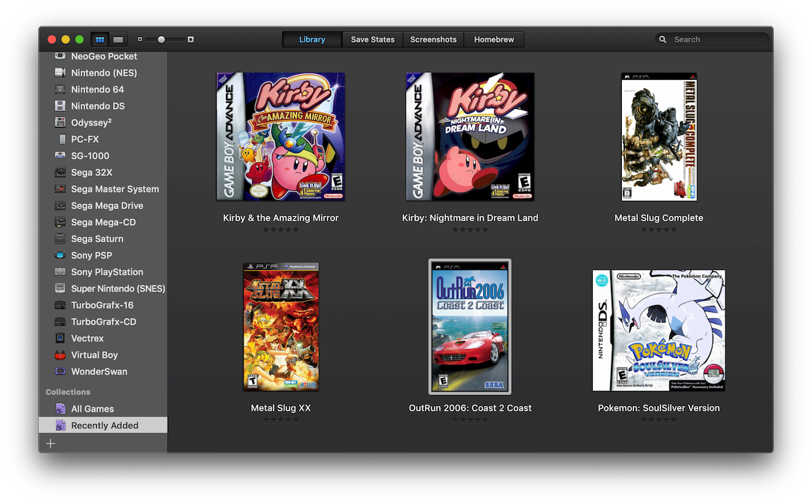Open the Library tab
812x504 pixels.
coord(312,39)
